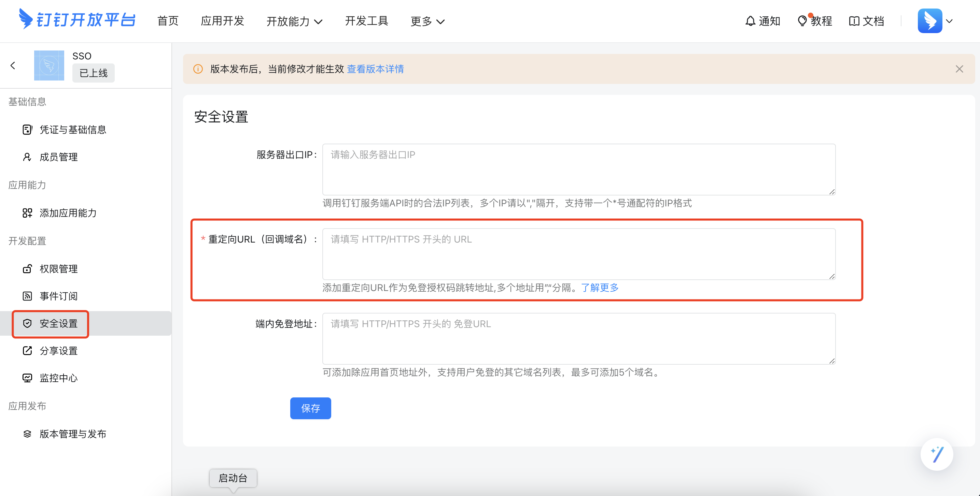Screen dimensions: 980x496
Task: Click the 应用能力 section label
Action: (x=27, y=185)
